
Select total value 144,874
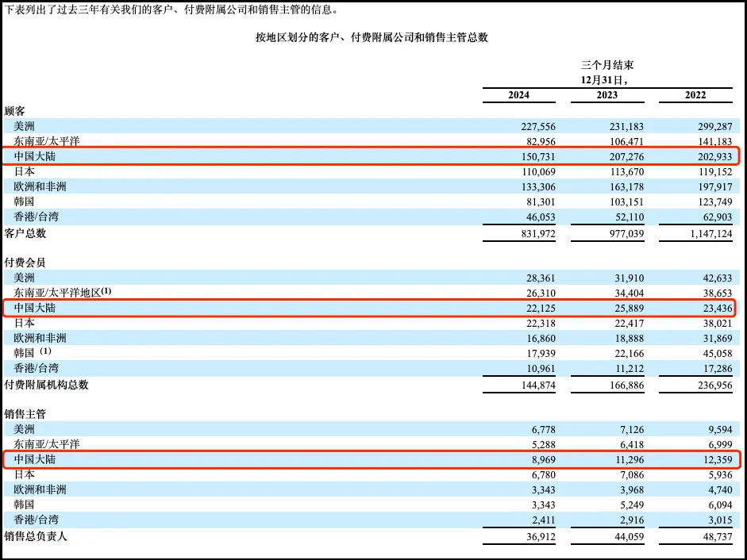538,385
